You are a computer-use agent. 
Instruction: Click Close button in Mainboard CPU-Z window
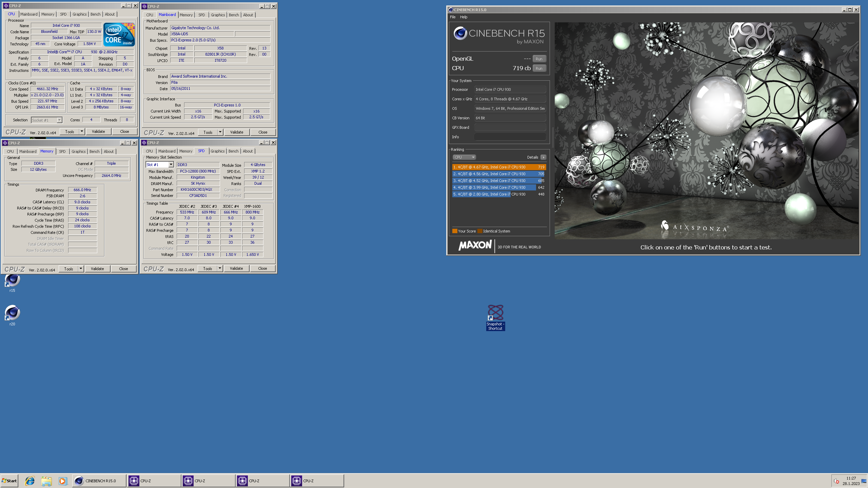click(263, 132)
